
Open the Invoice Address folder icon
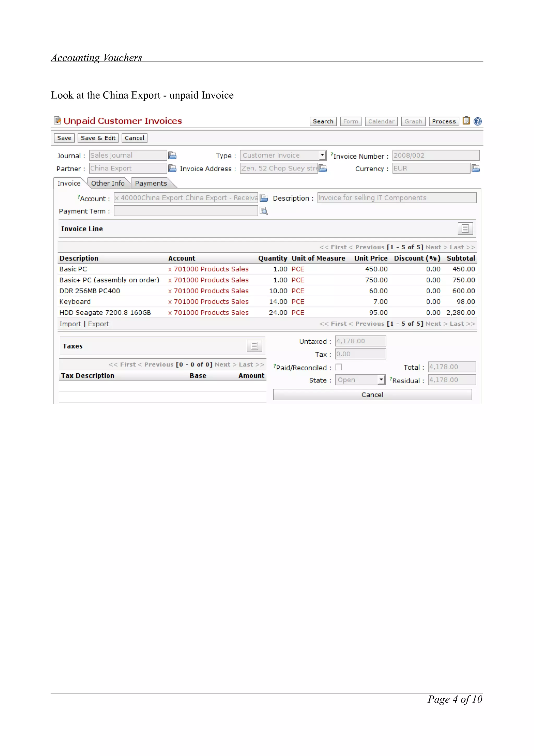click(x=323, y=169)
